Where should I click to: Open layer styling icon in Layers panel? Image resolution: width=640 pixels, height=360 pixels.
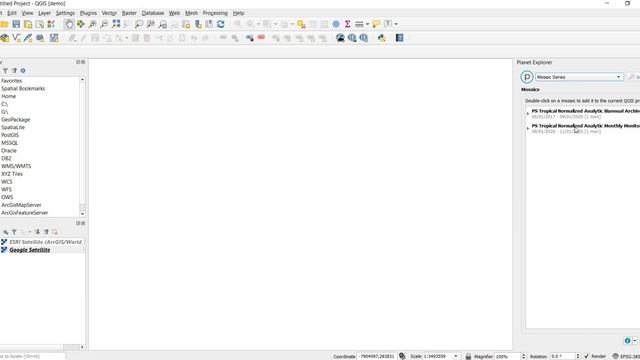pyautogui.click(x=6, y=232)
